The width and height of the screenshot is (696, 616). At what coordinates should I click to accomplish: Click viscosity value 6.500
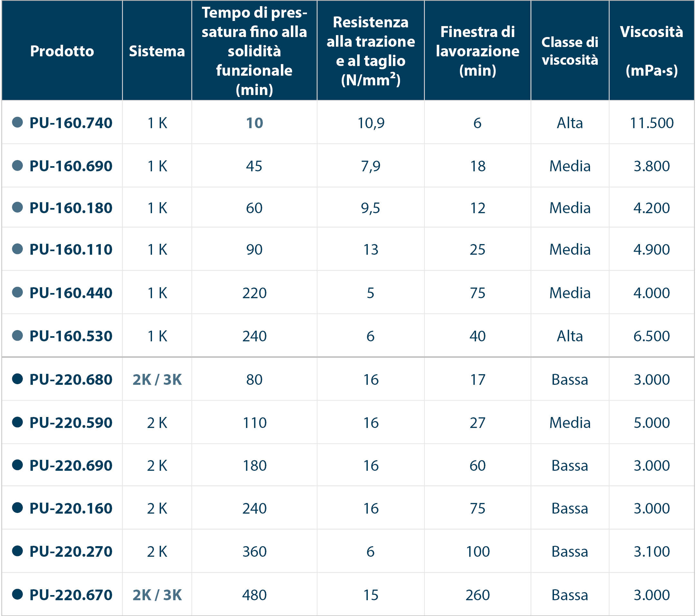coord(652,336)
